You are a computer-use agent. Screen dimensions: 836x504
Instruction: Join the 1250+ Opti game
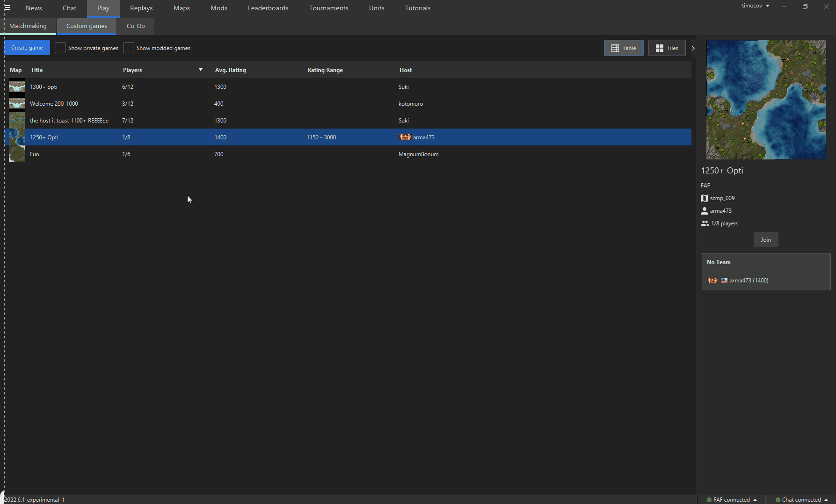(766, 239)
